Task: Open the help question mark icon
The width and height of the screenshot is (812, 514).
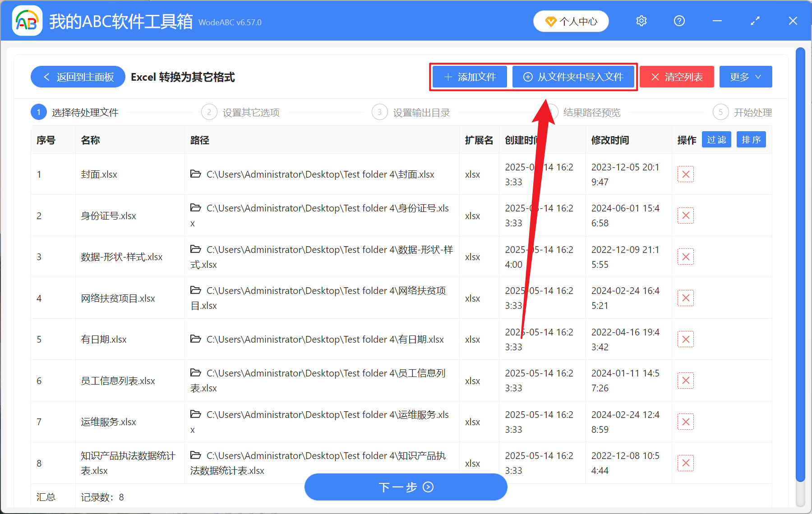Action: (679, 21)
